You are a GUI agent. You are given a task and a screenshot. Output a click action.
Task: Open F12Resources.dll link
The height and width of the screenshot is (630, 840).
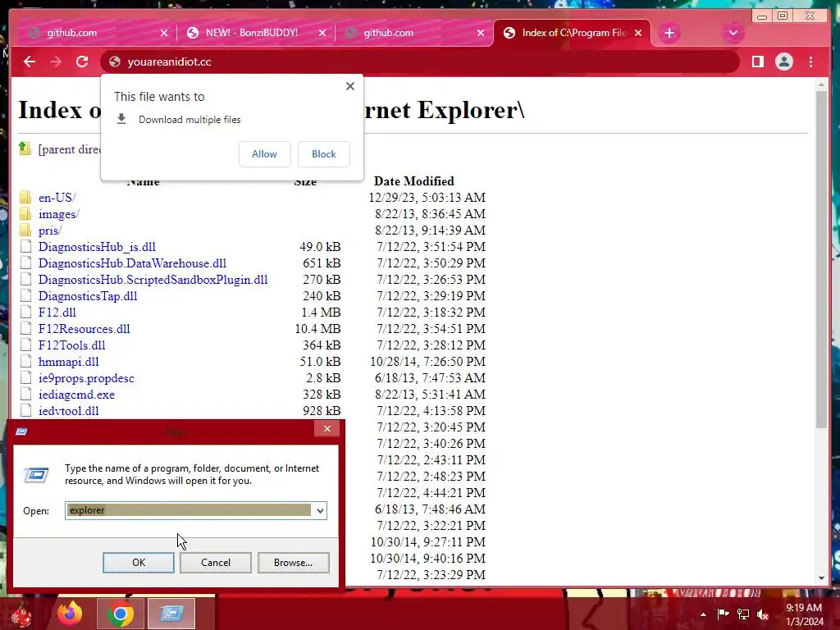(84, 329)
